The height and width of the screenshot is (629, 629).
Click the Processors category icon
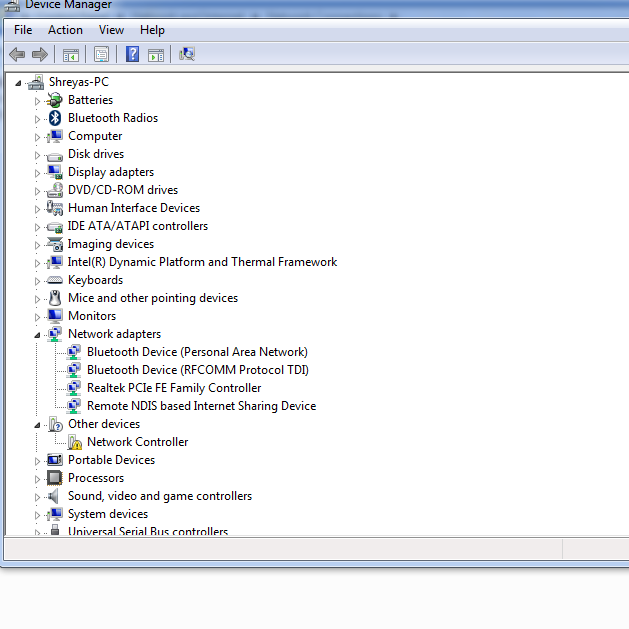pyautogui.click(x=55, y=478)
